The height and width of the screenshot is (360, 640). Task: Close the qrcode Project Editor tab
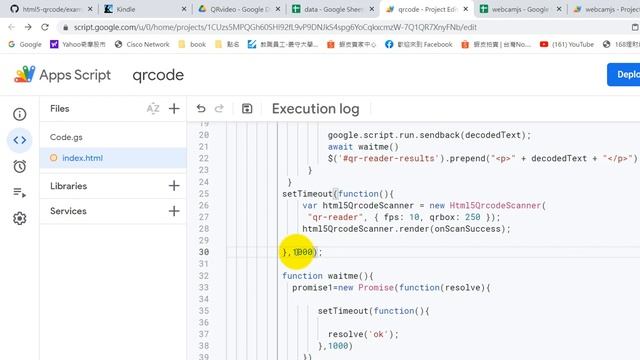coord(466,9)
